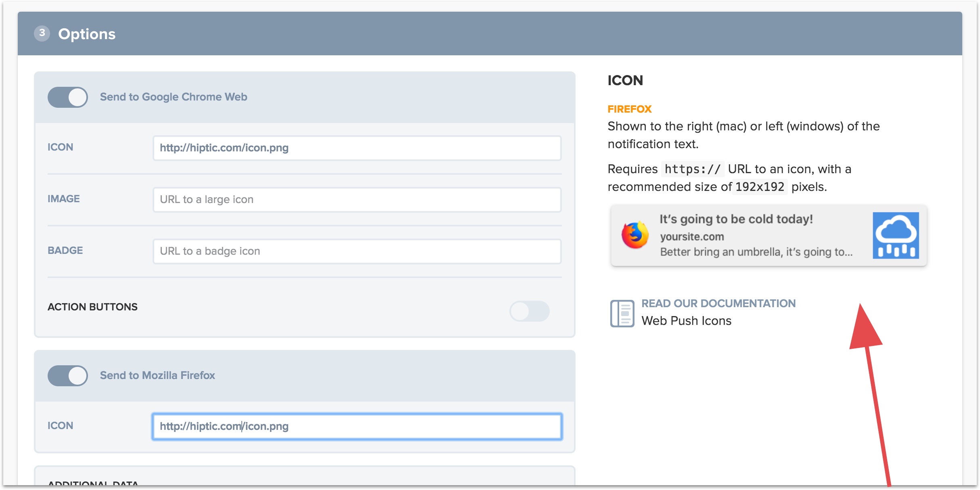Open Web Push Icons documentation text
Screen dimensions: 980x490
(x=686, y=321)
